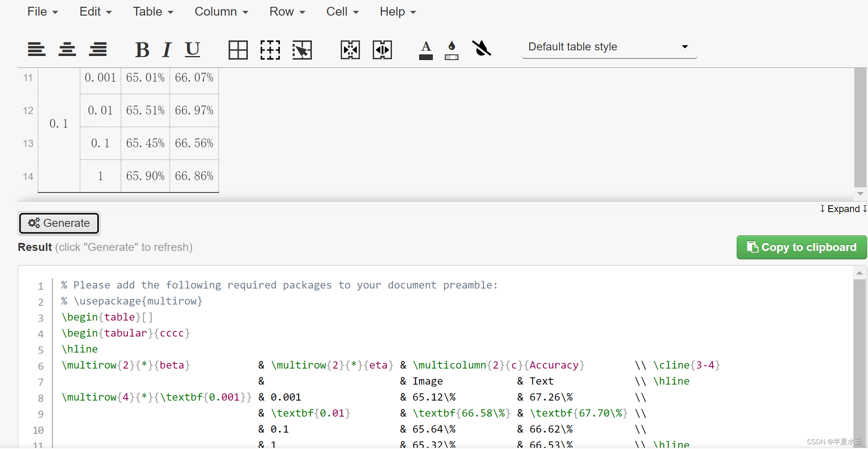The image size is (868, 449).
Task: Select the border editor cursor tool
Action: click(302, 50)
